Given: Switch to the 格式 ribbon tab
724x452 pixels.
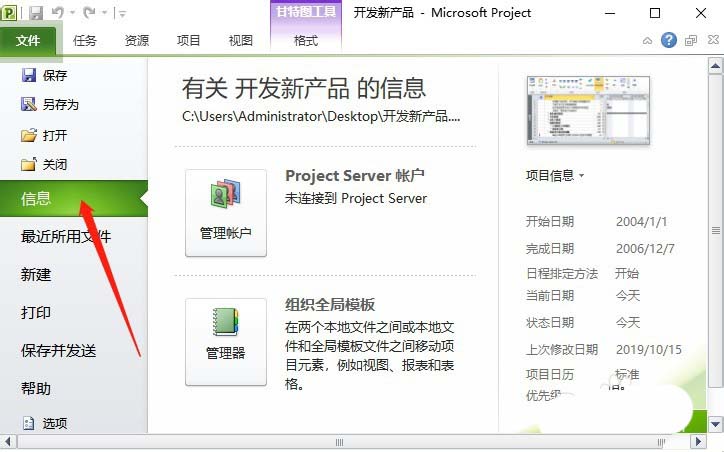Looking at the screenshot, I should [306, 41].
